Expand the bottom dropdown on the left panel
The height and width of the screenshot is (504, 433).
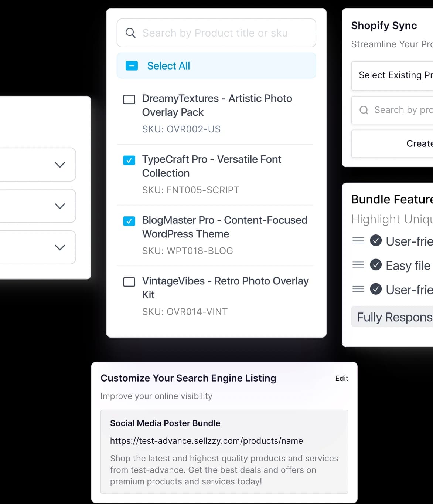pos(60,247)
